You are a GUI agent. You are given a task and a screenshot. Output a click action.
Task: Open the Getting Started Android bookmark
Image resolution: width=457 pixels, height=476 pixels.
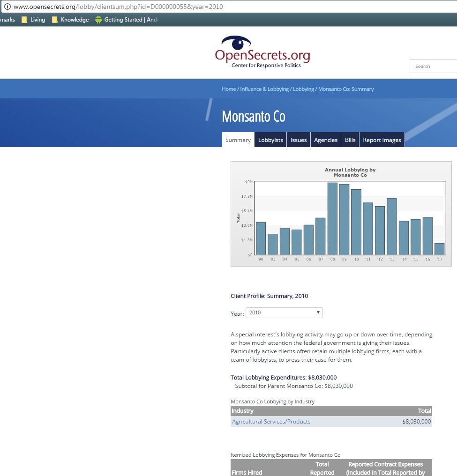127,20
